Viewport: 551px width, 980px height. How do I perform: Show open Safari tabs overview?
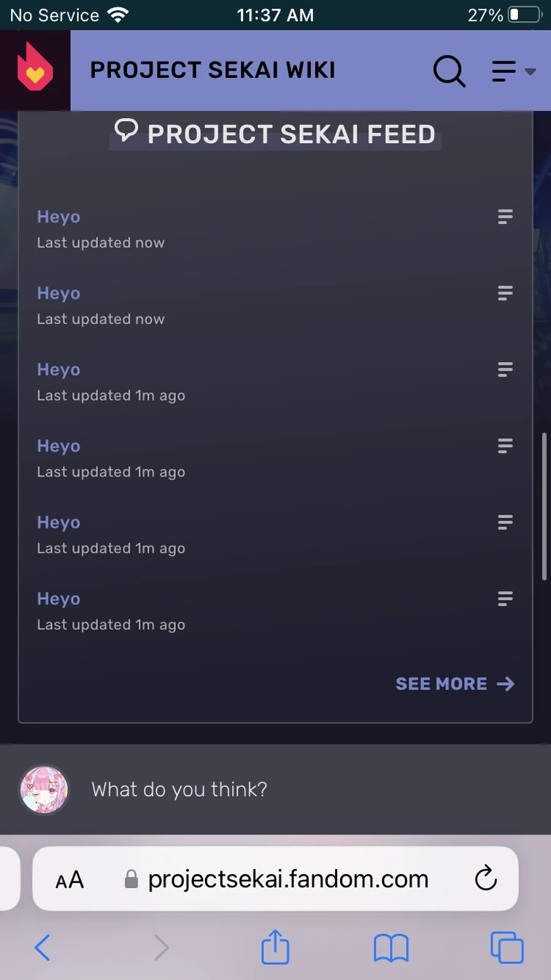coord(506,948)
